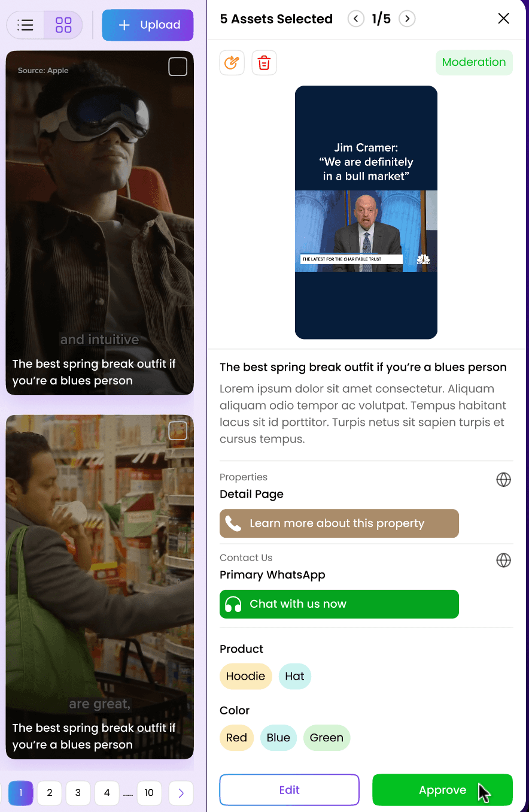529x812 pixels.
Task: Click Chat with us now button
Action: click(339, 604)
